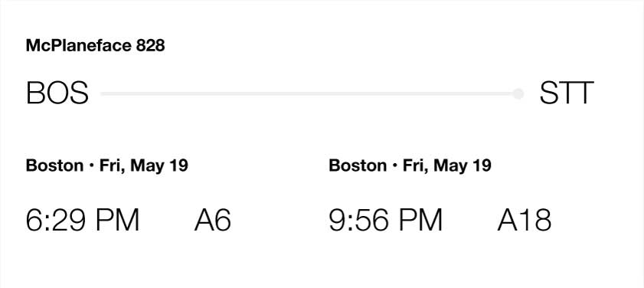
Task: Click the middle of the flight progress track
Action: coord(309,94)
